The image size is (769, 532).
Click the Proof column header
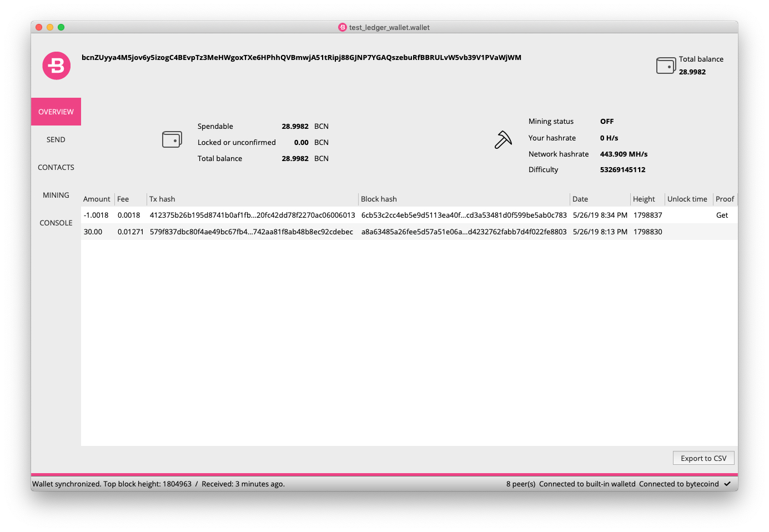[x=725, y=199]
